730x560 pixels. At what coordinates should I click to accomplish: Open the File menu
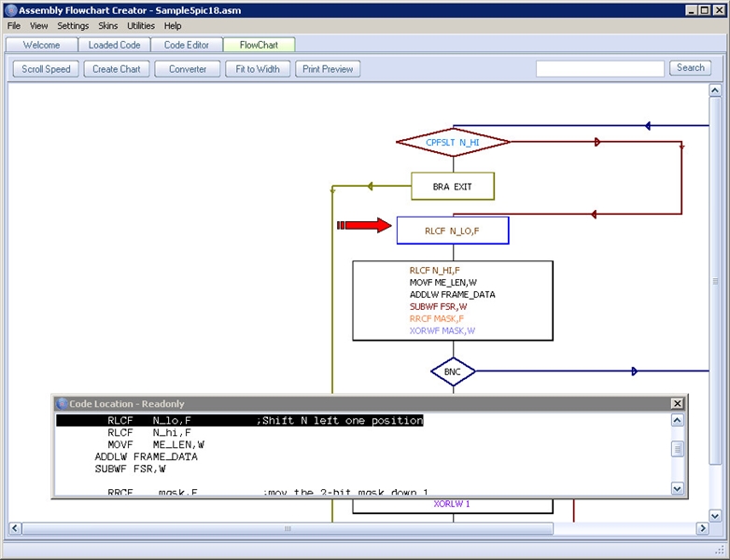click(13, 26)
